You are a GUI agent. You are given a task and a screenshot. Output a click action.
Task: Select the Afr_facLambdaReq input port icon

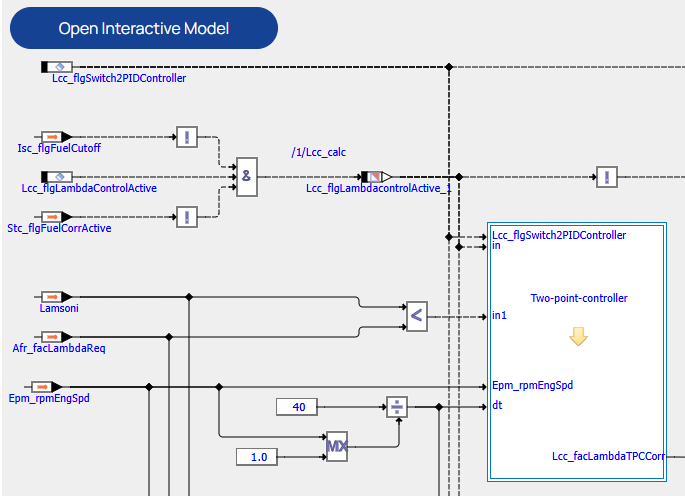point(56,337)
